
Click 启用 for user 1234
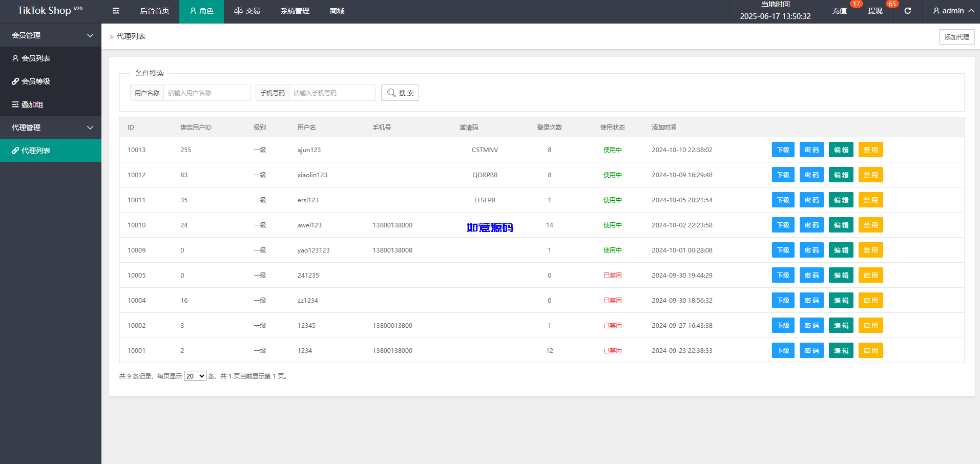[871, 350]
